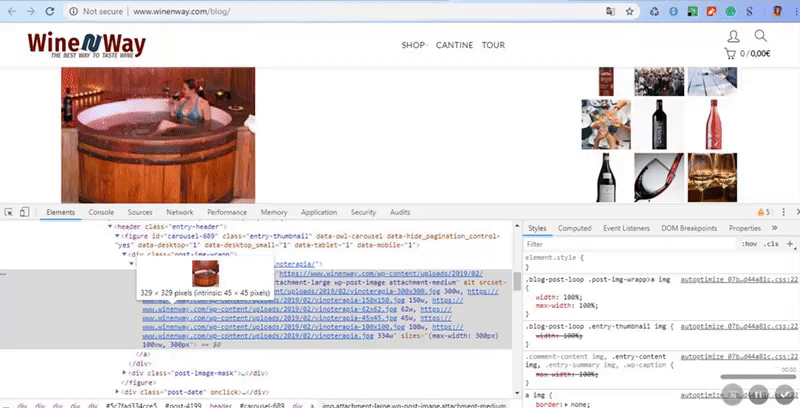
Task: Open the Chrome profile avatar
Action: click(x=777, y=11)
